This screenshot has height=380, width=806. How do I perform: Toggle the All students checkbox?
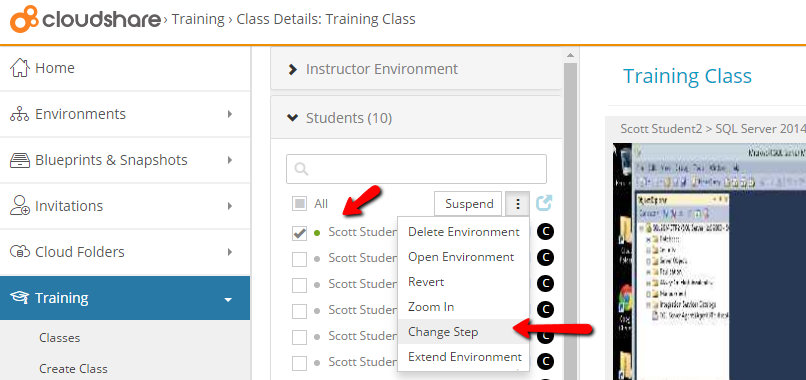[x=299, y=204]
